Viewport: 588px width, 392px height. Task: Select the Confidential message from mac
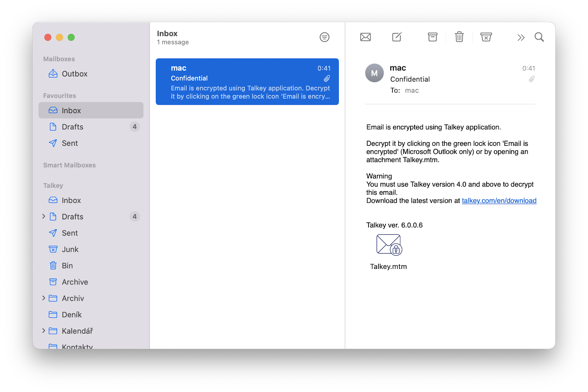click(x=247, y=82)
